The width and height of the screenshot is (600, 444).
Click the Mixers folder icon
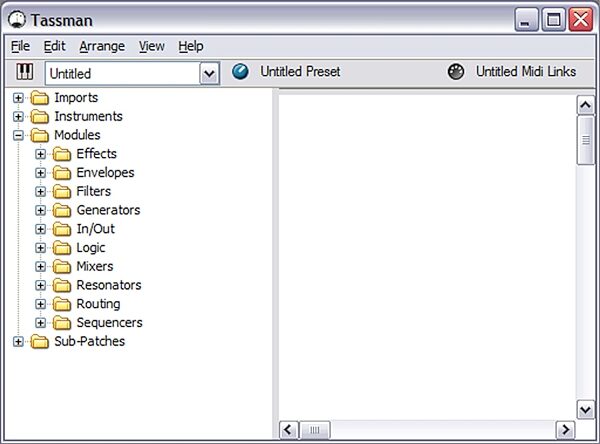pyautogui.click(x=62, y=267)
